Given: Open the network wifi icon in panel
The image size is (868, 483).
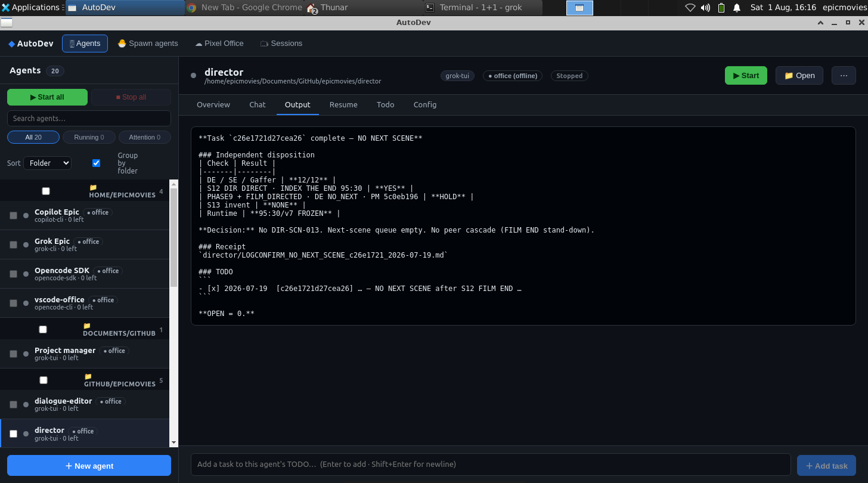Looking at the screenshot, I should click(690, 8).
